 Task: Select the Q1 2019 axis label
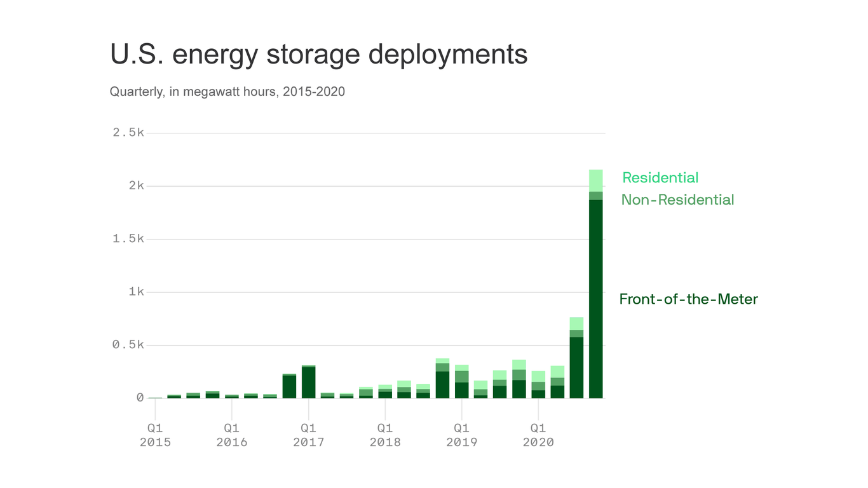(462, 435)
